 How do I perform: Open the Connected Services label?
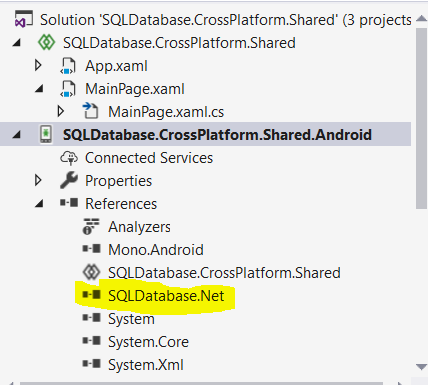[x=149, y=158]
